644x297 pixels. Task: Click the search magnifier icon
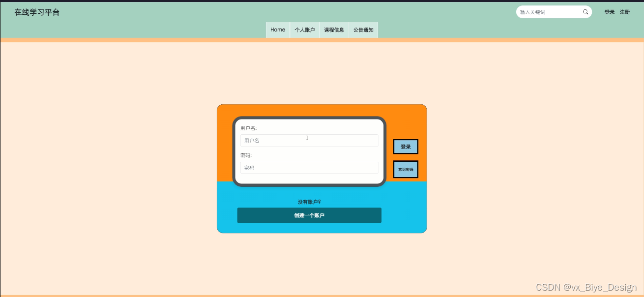[x=585, y=12]
